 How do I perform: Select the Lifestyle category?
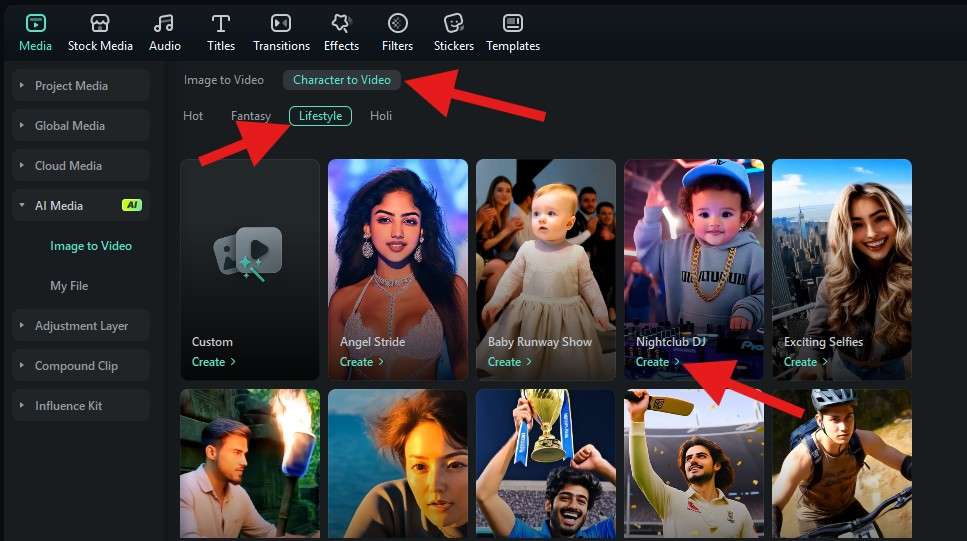[320, 115]
